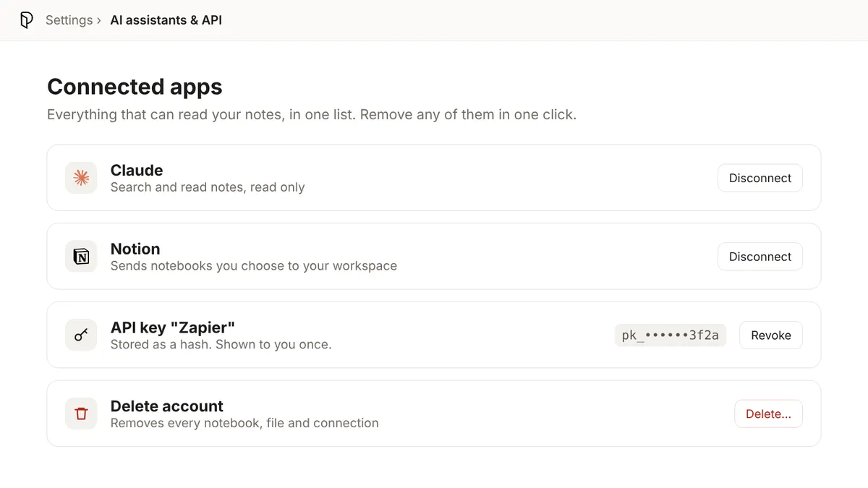Revoke the Zapier API key
This screenshot has width=868, height=488.
pyautogui.click(x=770, y=335)
